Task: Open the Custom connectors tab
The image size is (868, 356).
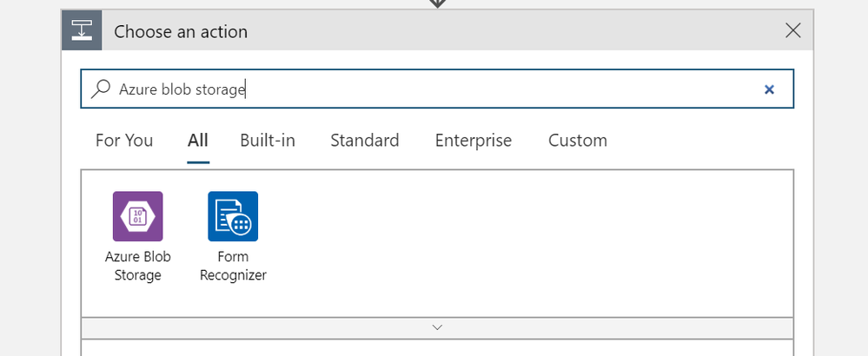Action: (578, 141)
